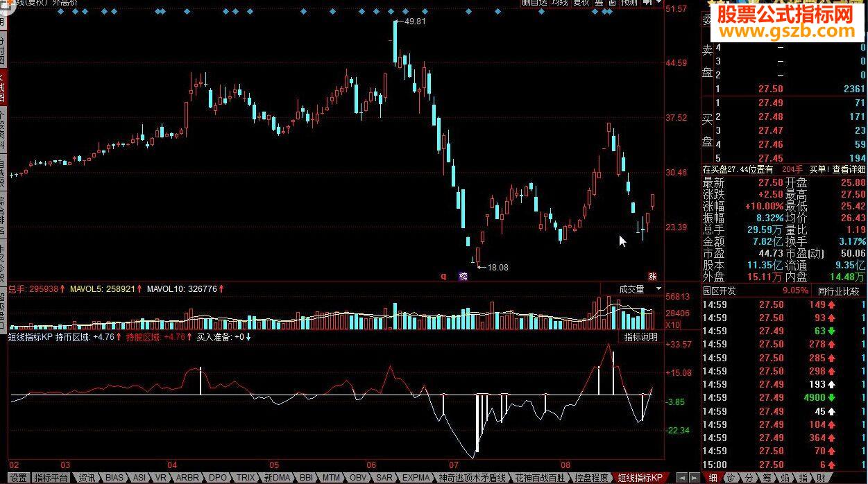Viewport: 868px width, 484px height.
Task: Click the 财 finance panel button
Action: click(x=822, y=478)
